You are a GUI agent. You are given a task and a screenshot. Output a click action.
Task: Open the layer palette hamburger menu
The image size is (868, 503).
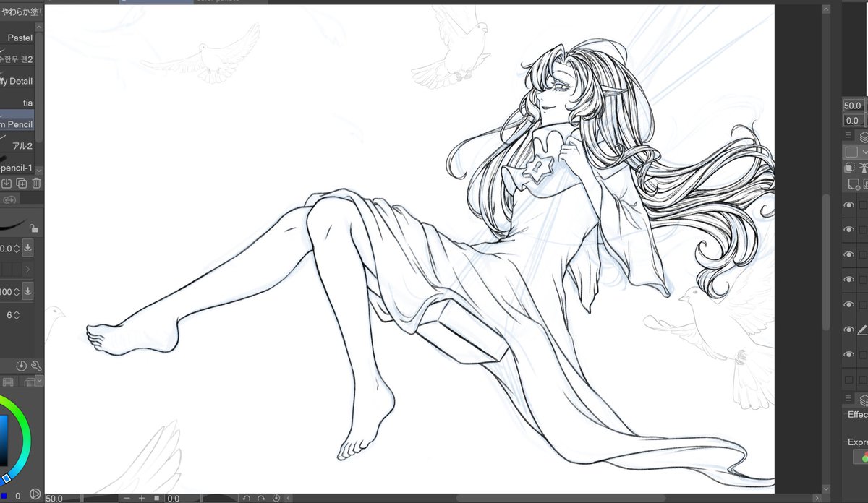848,136
